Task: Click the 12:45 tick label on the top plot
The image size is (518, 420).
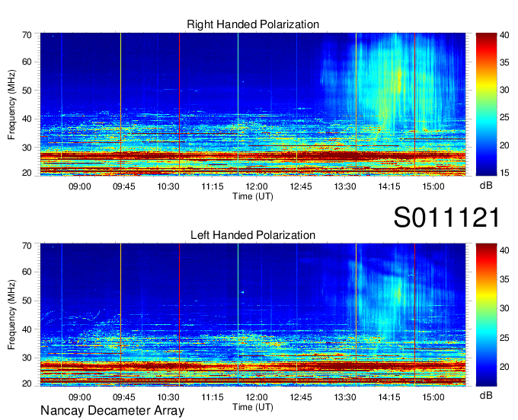Action: (x=301, y=186)
